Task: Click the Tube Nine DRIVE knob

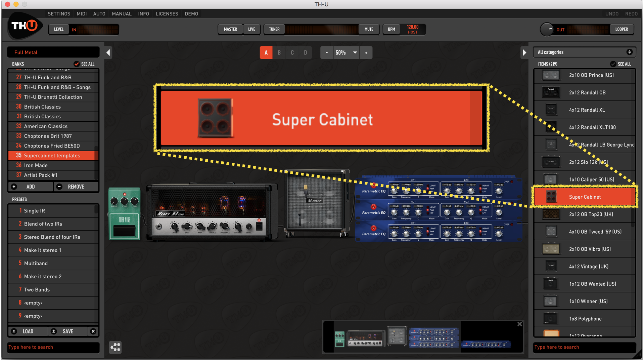Action: coord(114,201)
